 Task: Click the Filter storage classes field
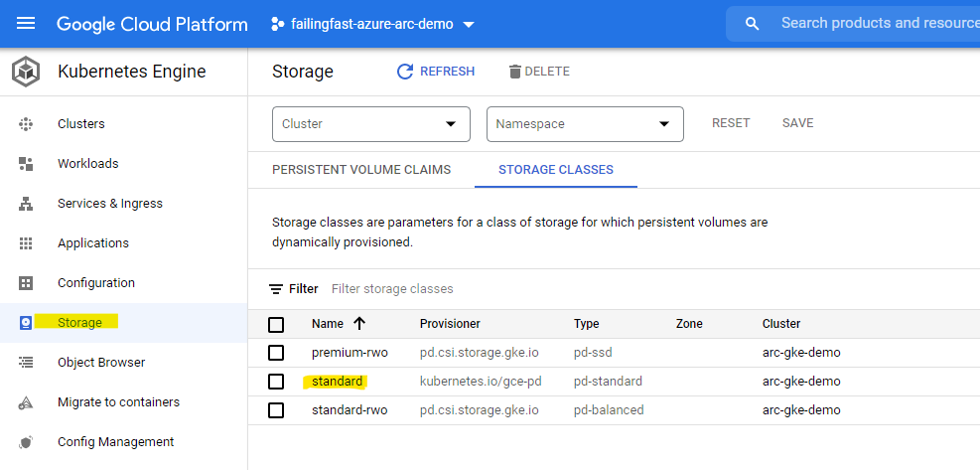392,289
